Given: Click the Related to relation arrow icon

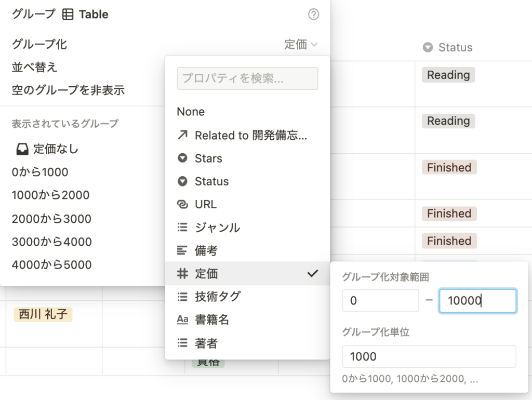Looking at the screenshot, I should (182, 136).
